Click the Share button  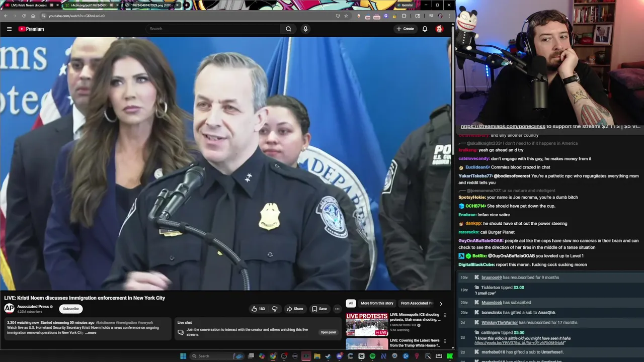click(294, 309)
